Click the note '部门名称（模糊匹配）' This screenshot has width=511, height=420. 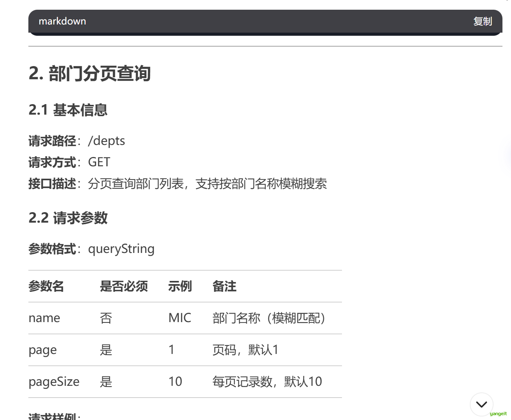(269, 318)
